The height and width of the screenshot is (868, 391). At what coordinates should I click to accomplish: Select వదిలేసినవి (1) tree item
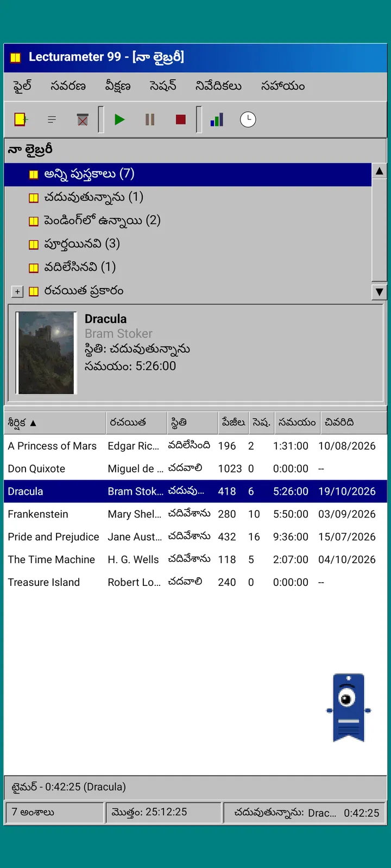pos(188,267)
